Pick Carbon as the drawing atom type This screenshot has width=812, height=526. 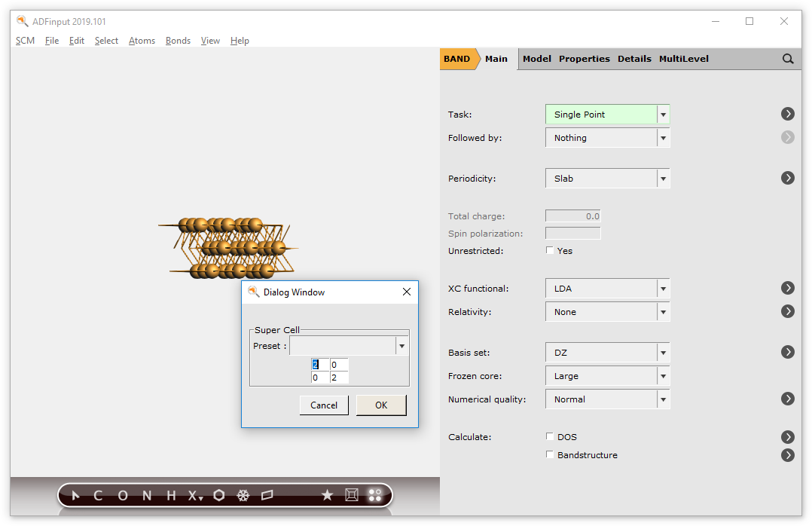click(97, 495)
